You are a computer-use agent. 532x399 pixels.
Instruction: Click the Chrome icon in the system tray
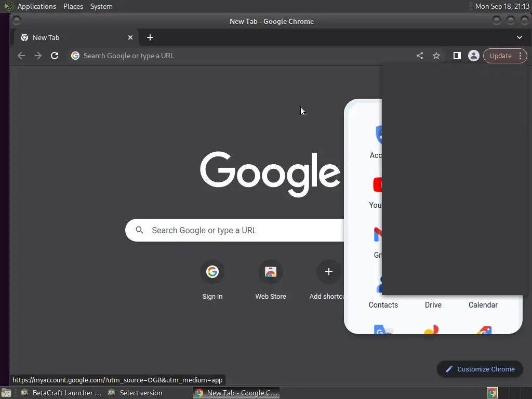coord(492,393)
